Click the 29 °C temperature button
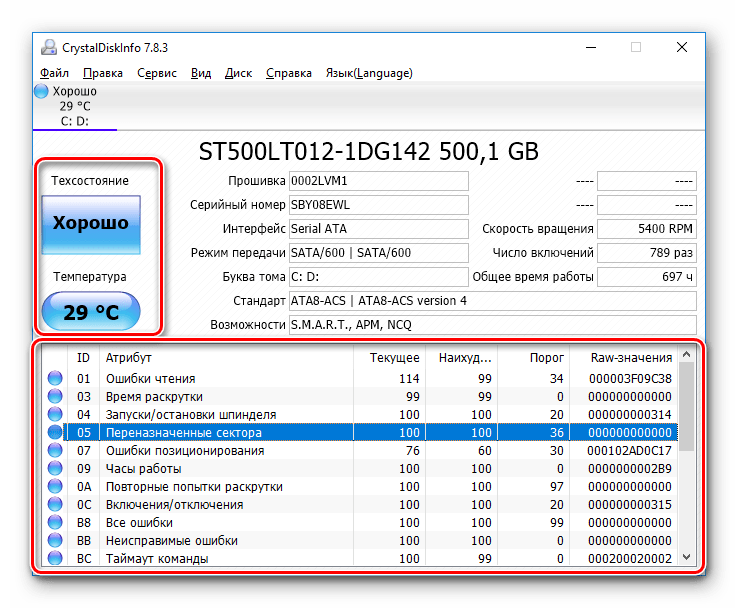The image size is (738, 608). (91, 311)
